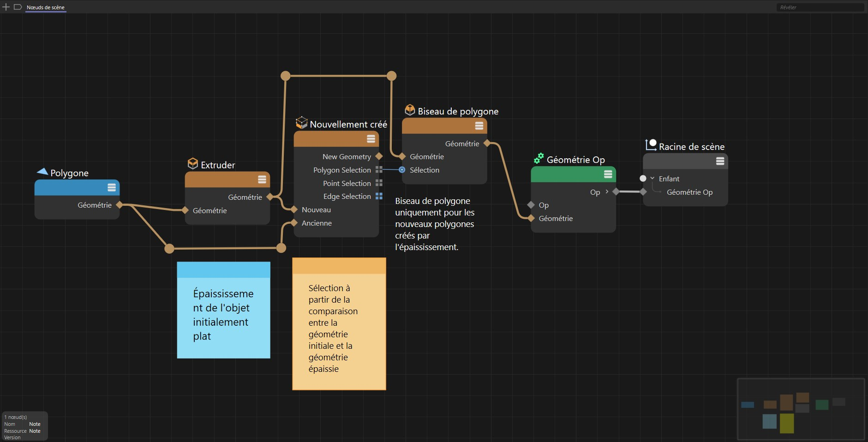Screen dimensions: 868x442
Task: Click the Biseau de polygone node icon
Action: coord(410,110)
